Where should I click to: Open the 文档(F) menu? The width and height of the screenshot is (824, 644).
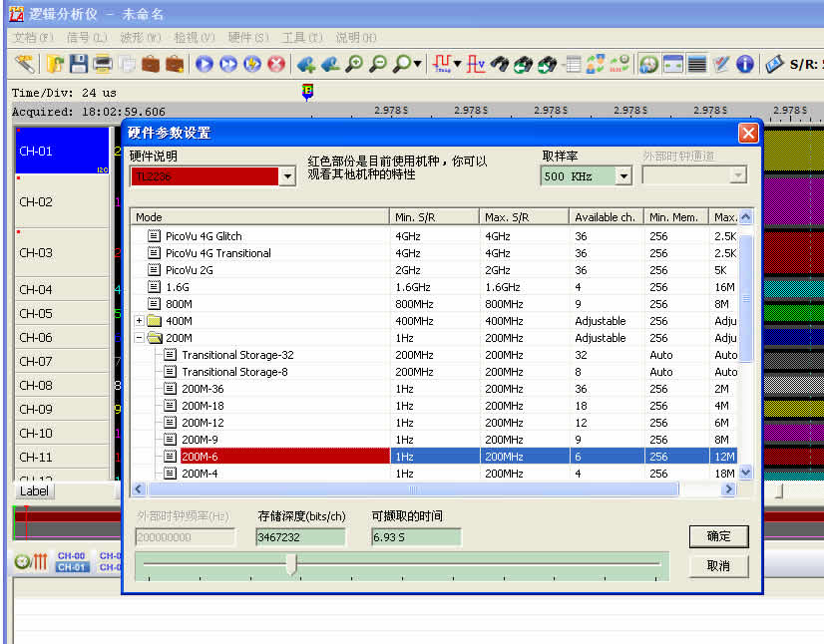33,37
